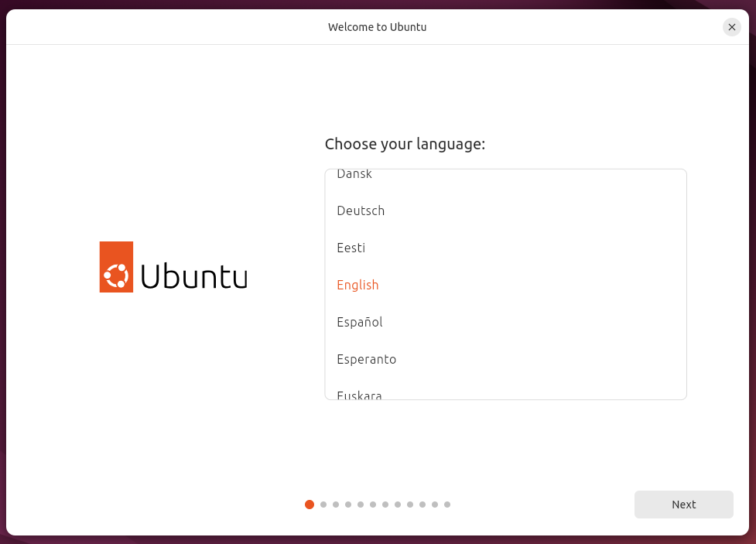Choose the English language entry

point(506,285)
